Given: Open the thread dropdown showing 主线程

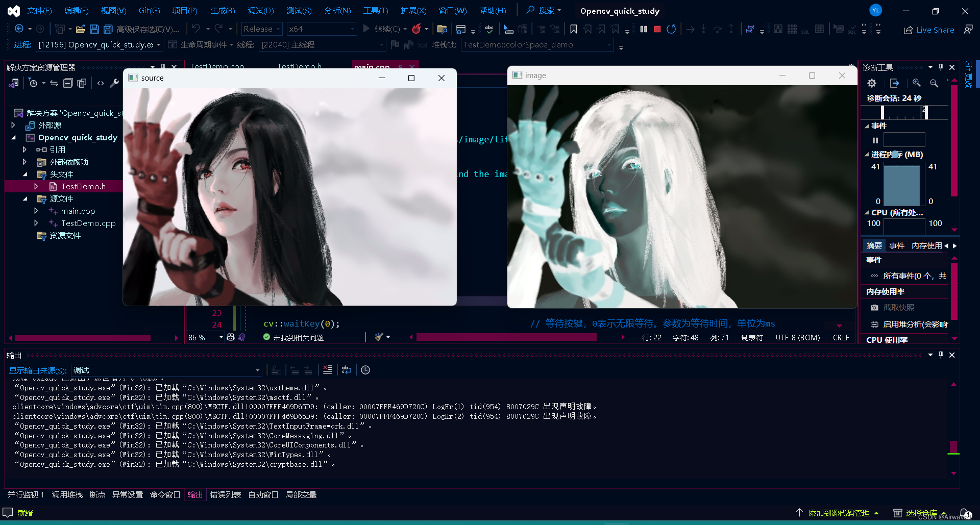Looking at the screenshot, I should (x=322, y=45).
